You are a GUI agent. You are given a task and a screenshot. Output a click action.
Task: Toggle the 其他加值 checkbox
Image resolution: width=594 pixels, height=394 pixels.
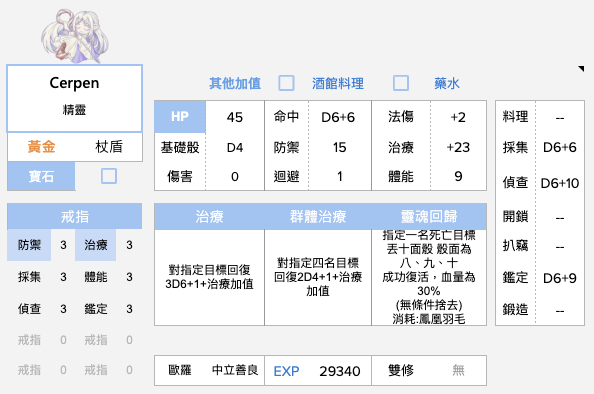coord(286,83)
